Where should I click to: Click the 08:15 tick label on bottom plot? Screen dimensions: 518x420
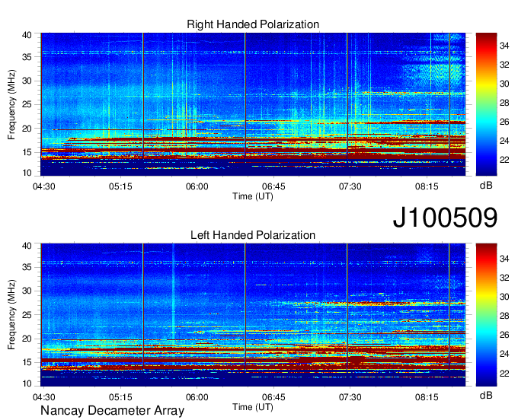coord(427,397)
